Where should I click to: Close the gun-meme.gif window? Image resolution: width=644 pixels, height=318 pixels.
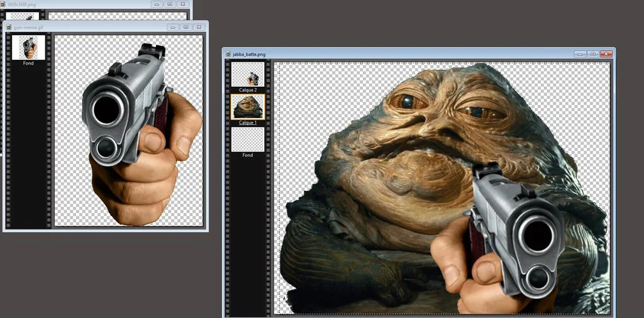tap(199, 27)
